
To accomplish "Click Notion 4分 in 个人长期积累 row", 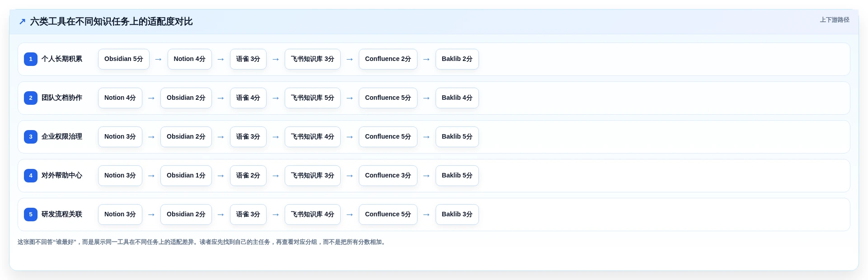I will 190,59.
